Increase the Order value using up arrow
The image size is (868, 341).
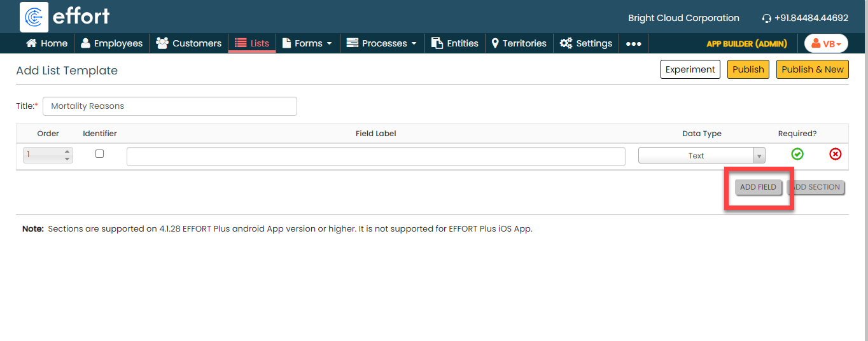[x=67, y=152]
